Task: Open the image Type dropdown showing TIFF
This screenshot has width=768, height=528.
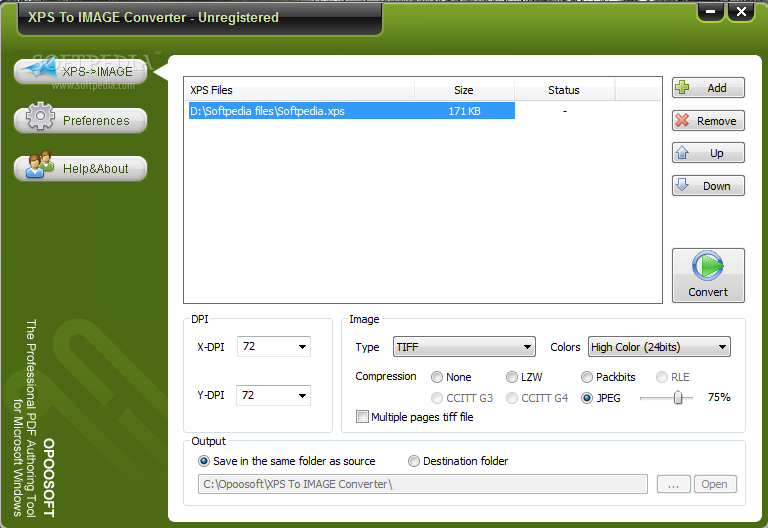Action: [464, 346]
